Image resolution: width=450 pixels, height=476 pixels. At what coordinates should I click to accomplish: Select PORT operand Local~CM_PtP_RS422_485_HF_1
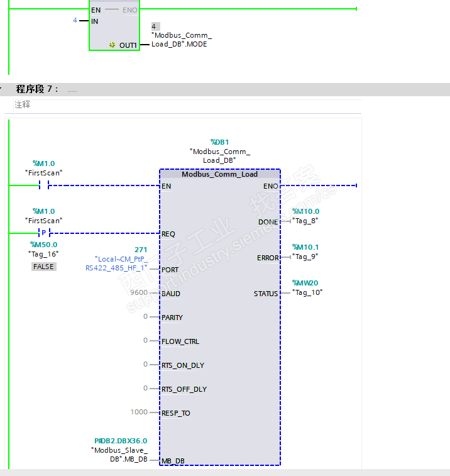116,263
